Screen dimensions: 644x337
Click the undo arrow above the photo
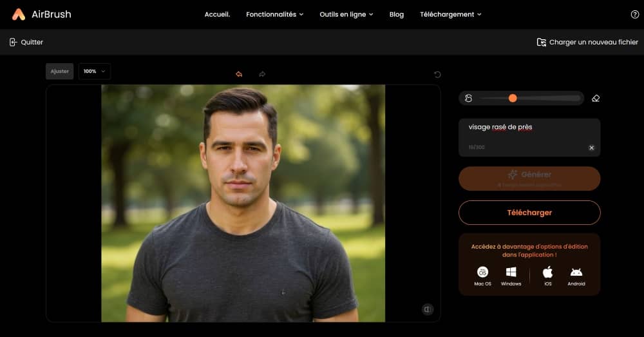(239, 74)
